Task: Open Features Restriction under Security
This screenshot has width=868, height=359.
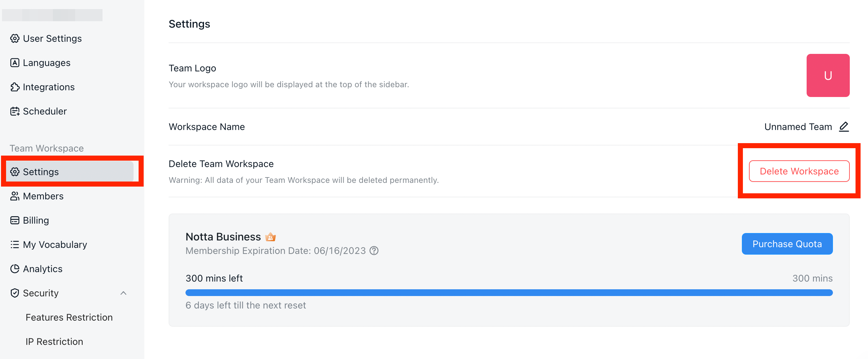Action: [x=69, y=317]
